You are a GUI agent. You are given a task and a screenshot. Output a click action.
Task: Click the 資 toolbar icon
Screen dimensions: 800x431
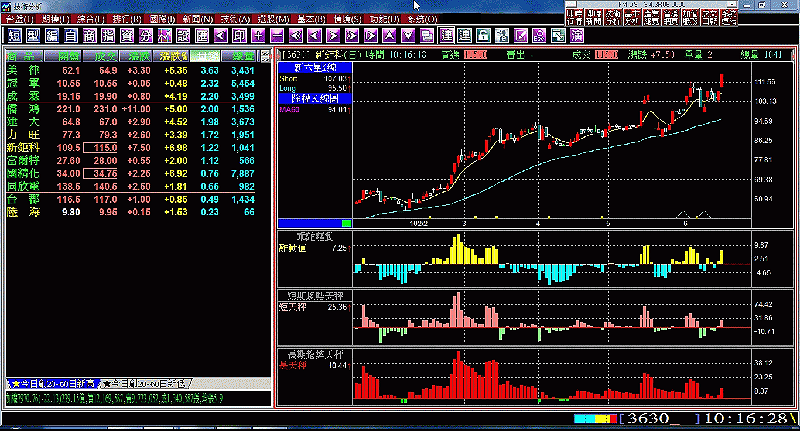click(x=127, y=36)
